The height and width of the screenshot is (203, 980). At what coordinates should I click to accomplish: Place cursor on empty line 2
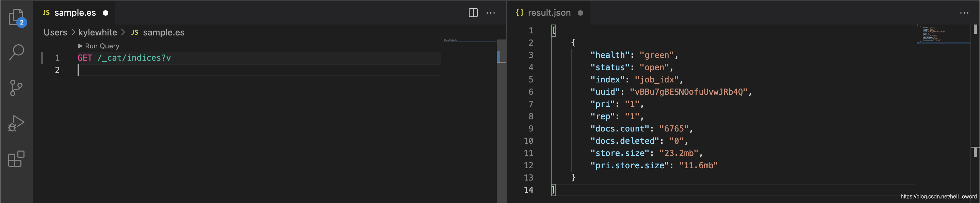(259, 70)
